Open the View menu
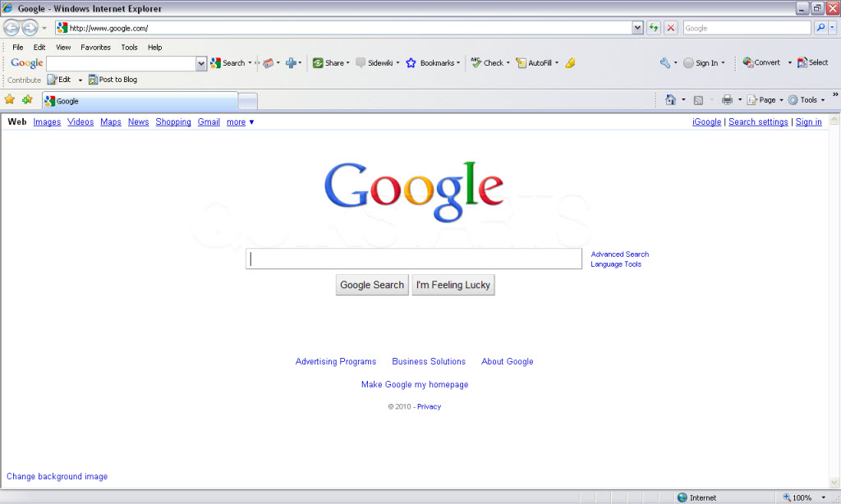 point(63,47)
